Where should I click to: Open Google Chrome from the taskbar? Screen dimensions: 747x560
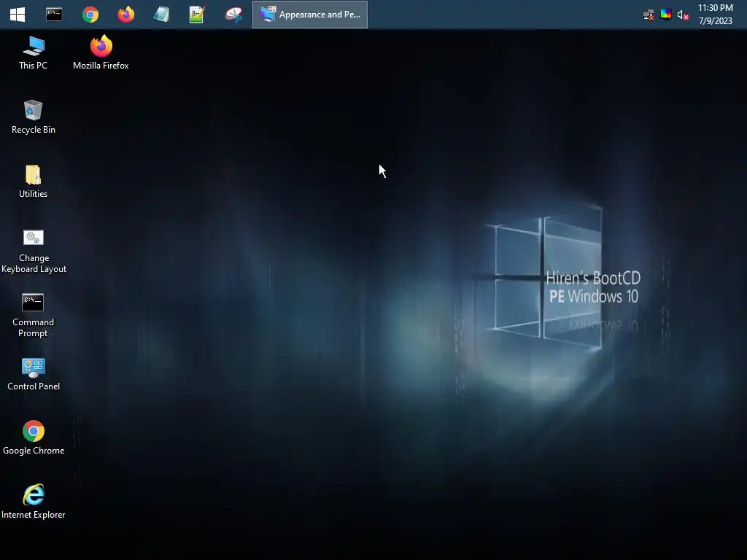pos(90,15)
